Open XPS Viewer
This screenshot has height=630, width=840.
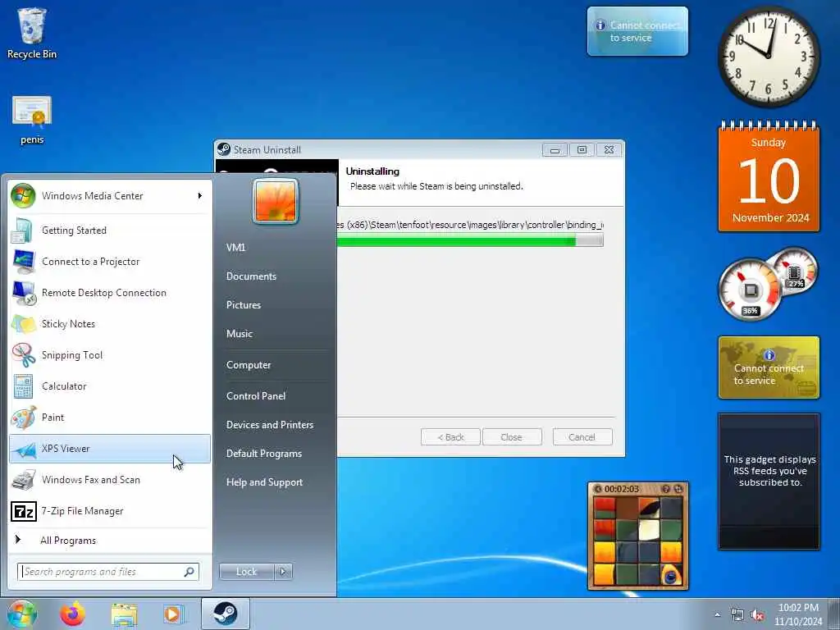110,449
